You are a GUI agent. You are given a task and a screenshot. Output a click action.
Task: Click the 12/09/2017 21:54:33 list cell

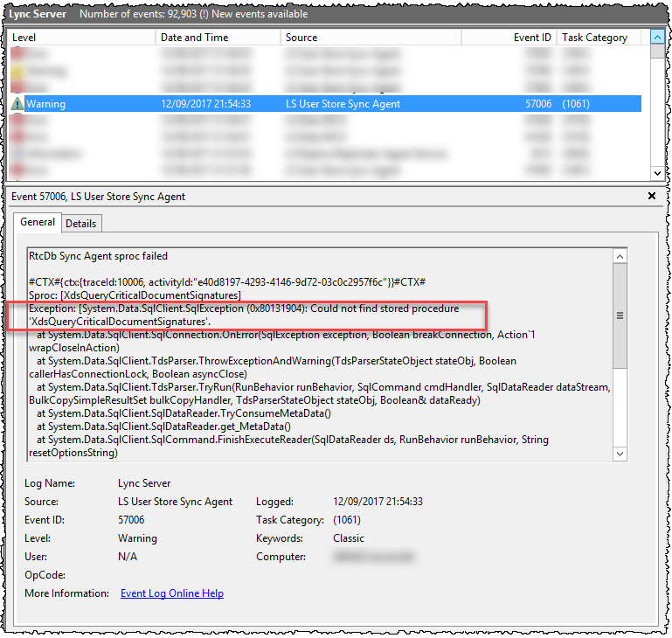coord(205,104)
